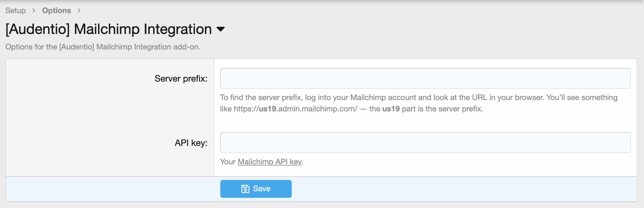Click the add-on options description text
644x208 pixels.
pyautogui.click(x=103, y=47)
